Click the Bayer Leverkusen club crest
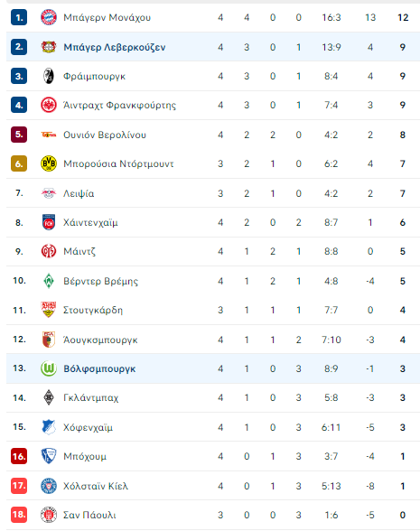The image size is (420, 531). click(x=49, y=47)
